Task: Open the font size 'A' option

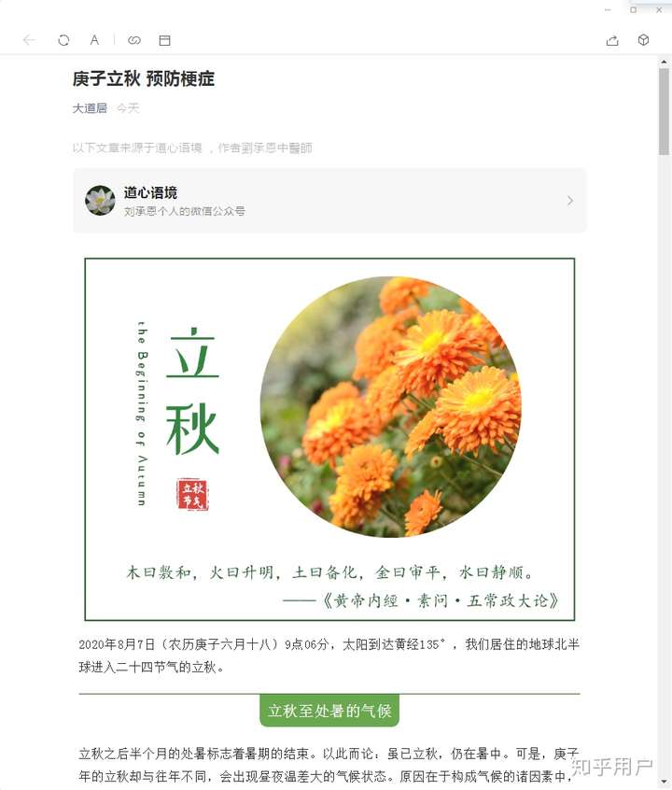Action: pos(94,40)
